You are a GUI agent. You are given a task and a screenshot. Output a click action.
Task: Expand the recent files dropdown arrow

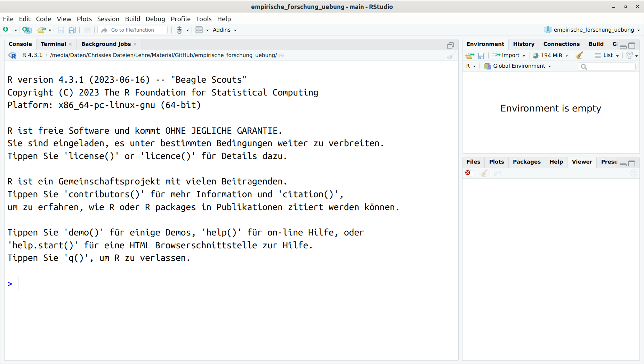coord(50,30)
